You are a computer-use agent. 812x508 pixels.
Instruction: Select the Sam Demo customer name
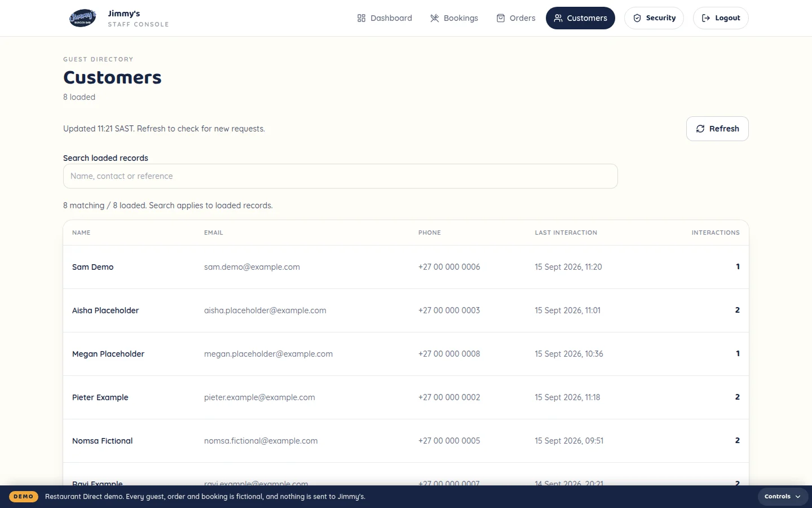(93, 267)
